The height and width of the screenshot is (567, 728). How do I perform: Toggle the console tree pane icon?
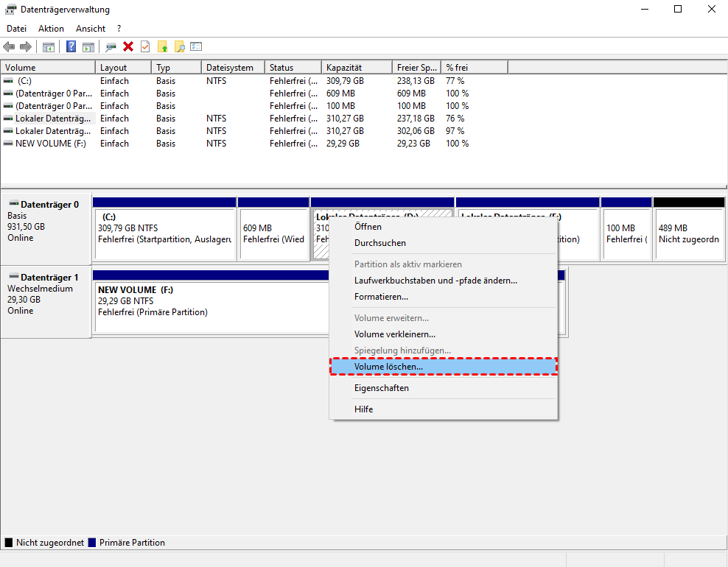click(x=49, y=47)
